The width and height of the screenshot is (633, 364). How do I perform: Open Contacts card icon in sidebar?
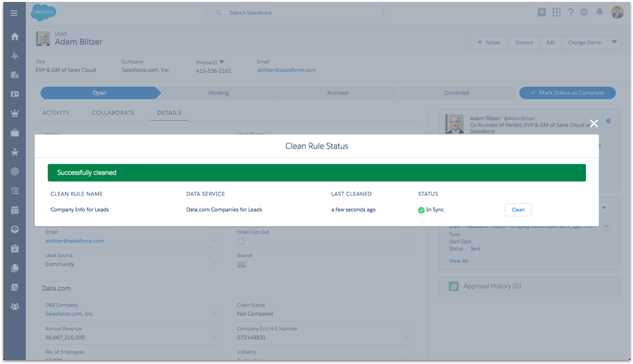[x=15, y=94]
